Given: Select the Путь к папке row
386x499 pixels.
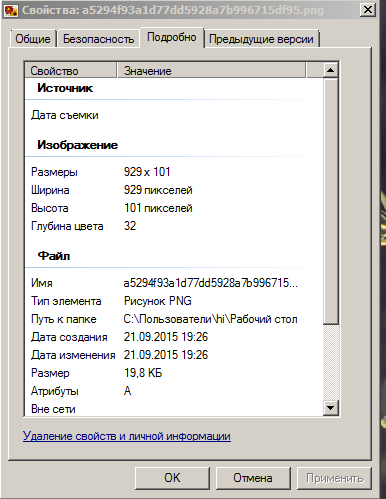Looking at the screenshot, I should [x=174, y=319].
